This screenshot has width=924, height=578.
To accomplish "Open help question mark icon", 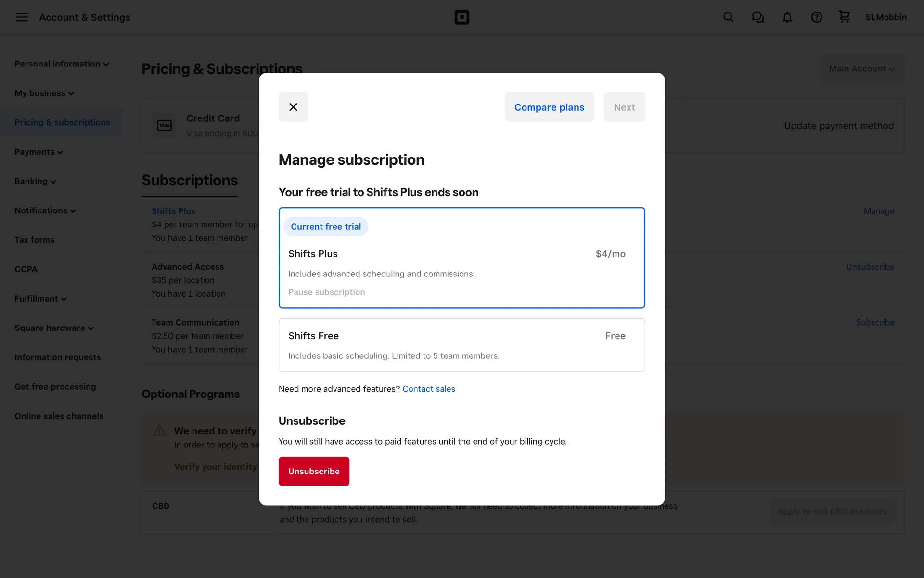I will pyautogui.click(x=816, y=17).
